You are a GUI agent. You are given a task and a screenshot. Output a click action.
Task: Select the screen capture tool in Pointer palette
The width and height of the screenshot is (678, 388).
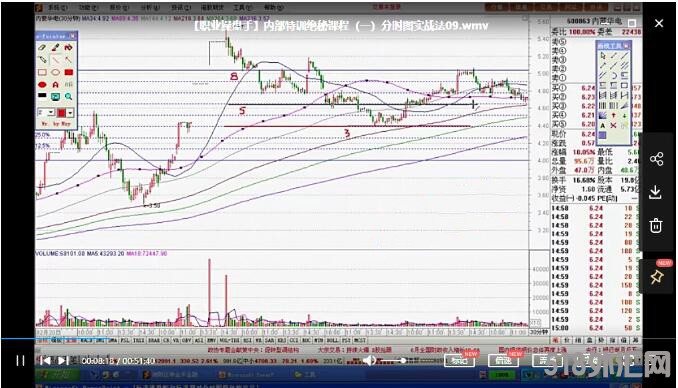[x=55, y=96]
